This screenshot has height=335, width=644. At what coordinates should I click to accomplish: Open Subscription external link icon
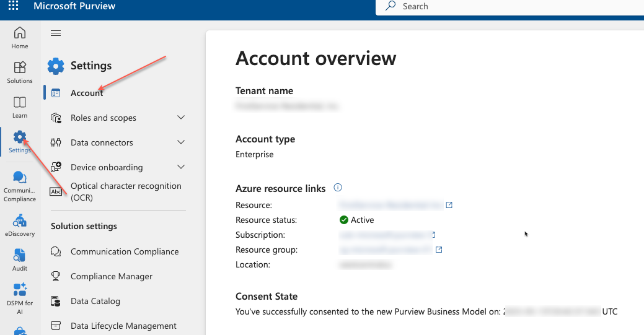coord(433,235)
